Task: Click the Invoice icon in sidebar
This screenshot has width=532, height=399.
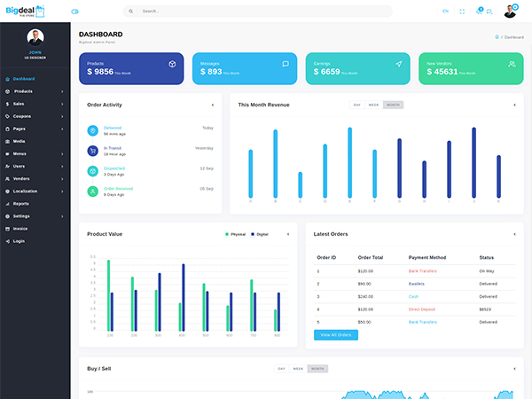Action: pos(7,228)
